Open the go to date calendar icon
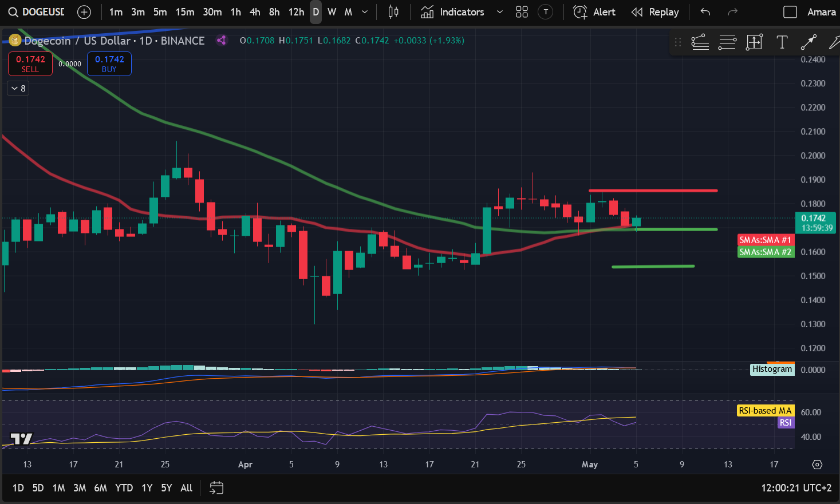This screenshot has width=840, height=504. tap(216, 488)
